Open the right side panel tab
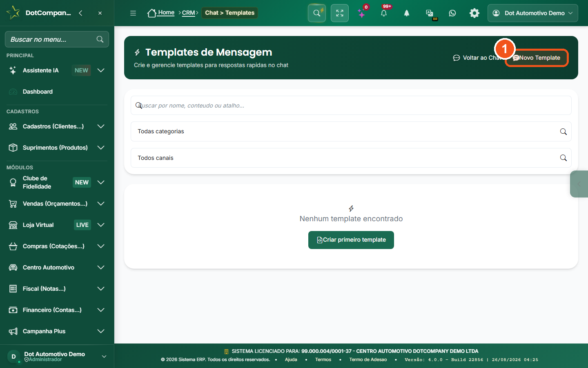Viewport: 588px width, 368px height. 579,184
